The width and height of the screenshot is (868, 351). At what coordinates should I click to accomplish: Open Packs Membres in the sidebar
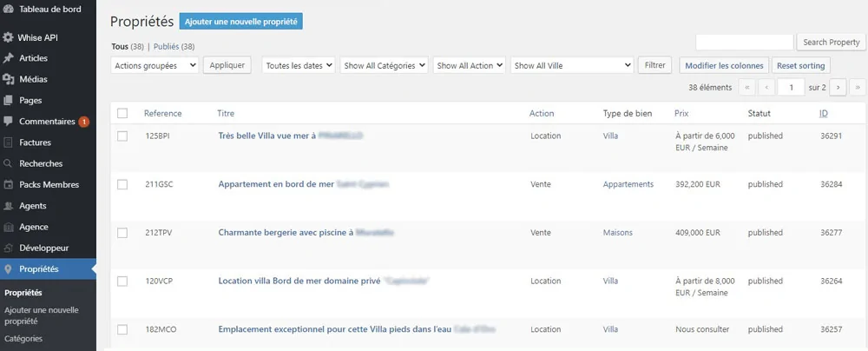pos(49,184)
